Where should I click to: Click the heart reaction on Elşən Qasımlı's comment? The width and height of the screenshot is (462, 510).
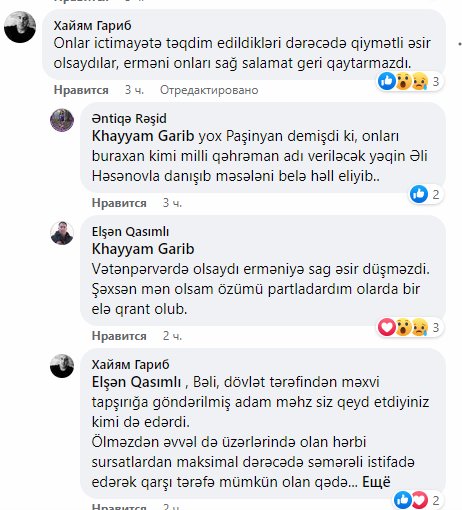coord(387,327)
